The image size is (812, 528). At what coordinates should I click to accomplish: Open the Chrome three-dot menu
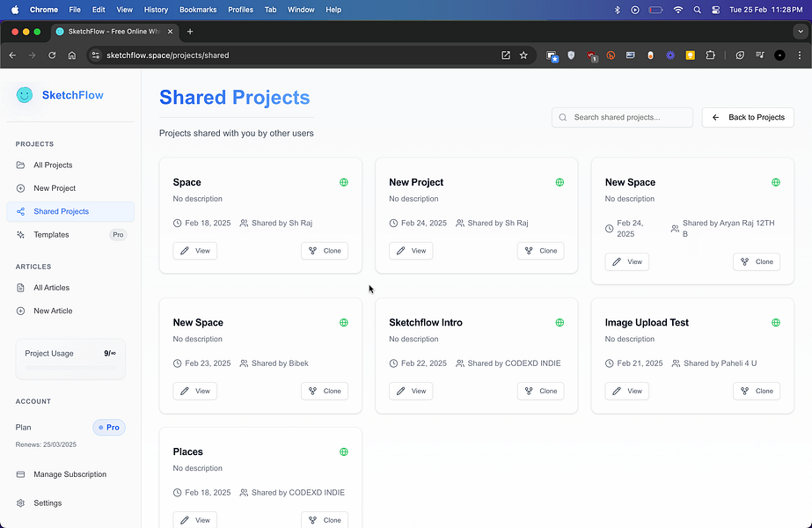click(x=799, y=55)
